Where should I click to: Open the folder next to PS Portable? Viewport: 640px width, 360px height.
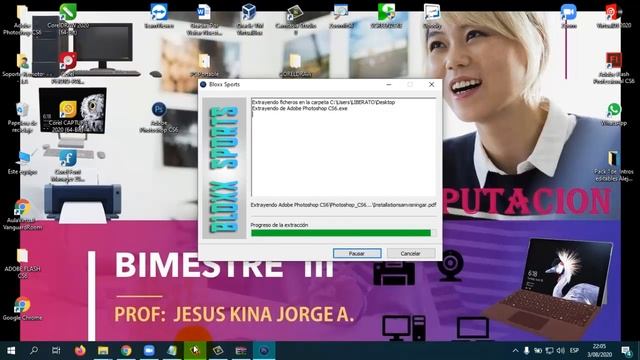tap(295, 65)
